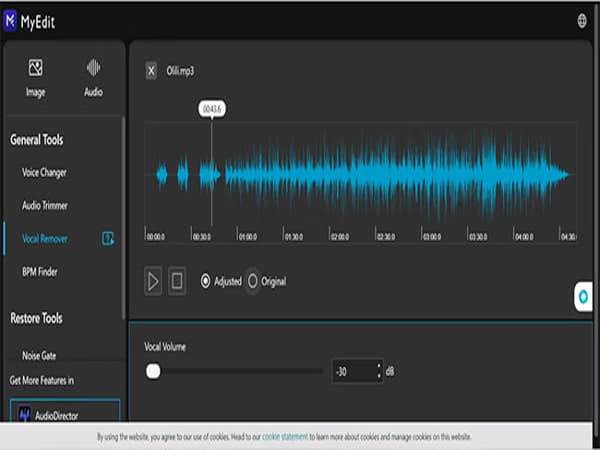Screen dimensions: 600x450
Task: Switch to the Image tools tab
Action: (36, 78)
